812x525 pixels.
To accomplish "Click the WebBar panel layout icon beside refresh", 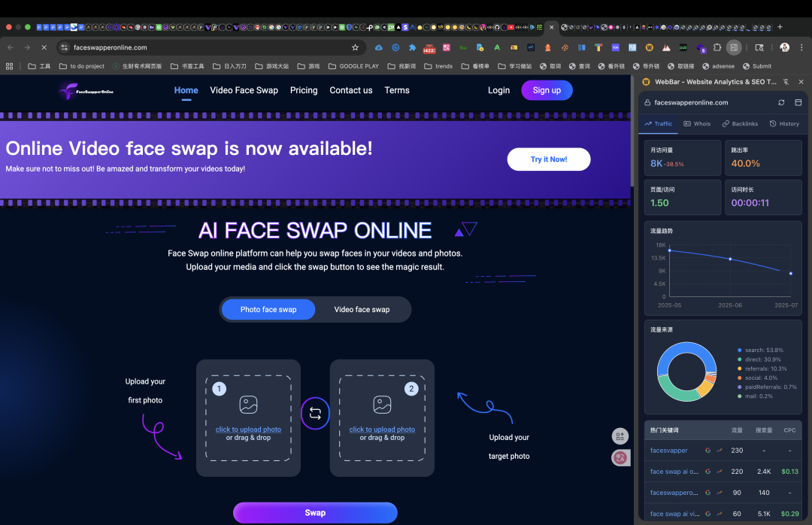I will coord(798,102).
